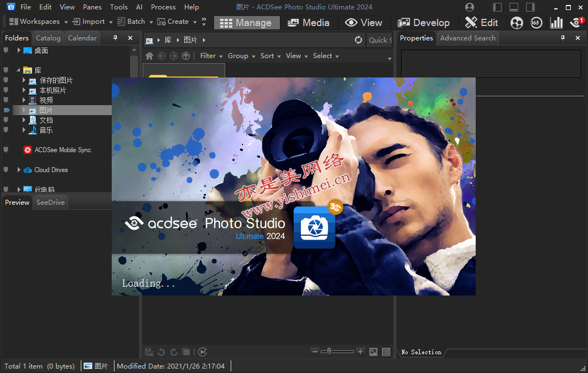This screenshot has width=588, height=373.
Task: Select ACDSee Mobile Sync in folder tree
Action: coord(63,150)
